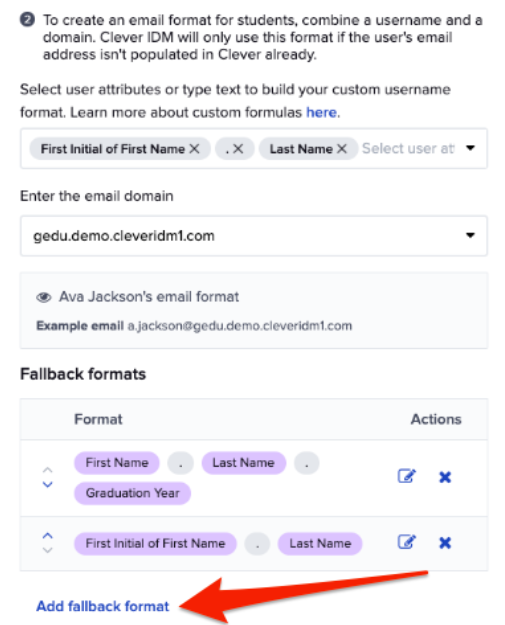Click the First Name pill in fallback format
Image resolution: width=505 pixels, height=625 pixels.
click(x=117, y=463)
